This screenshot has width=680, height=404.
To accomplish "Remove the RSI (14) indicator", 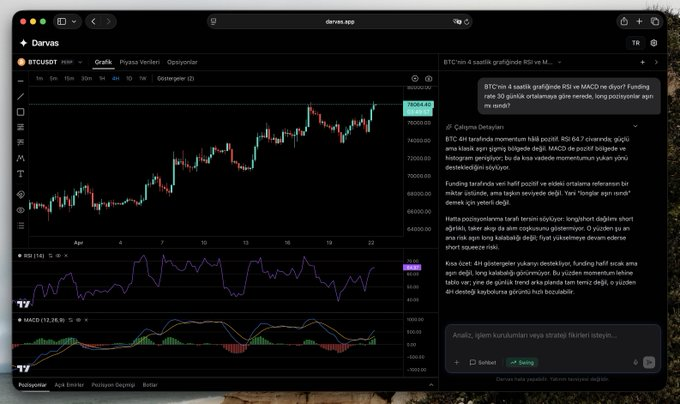I will [66, 256].
